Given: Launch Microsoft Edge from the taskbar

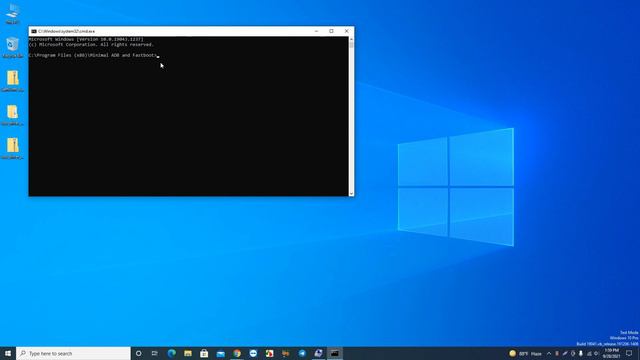Looking at the screenshot, I should point(171,353).
